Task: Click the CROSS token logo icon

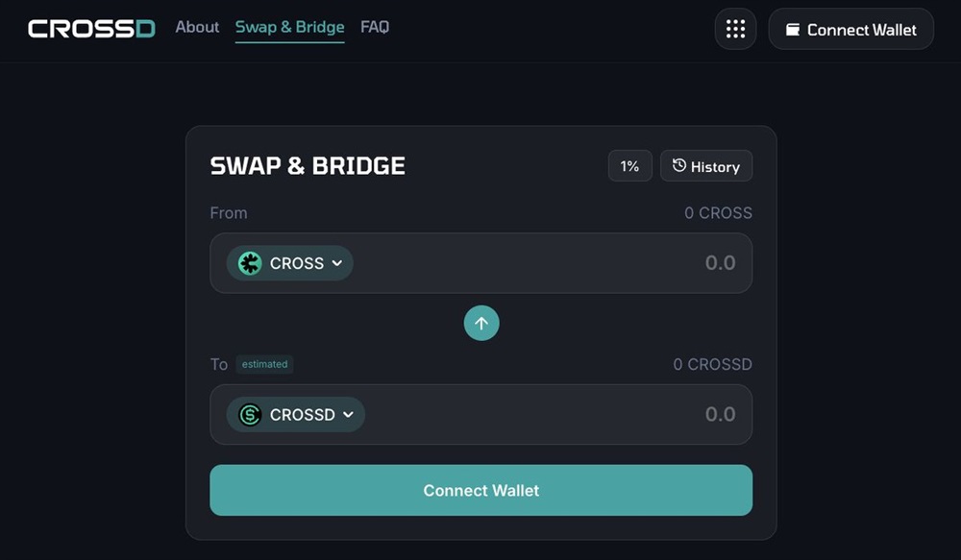Action: pyautogui.click(x=250, y=263)
